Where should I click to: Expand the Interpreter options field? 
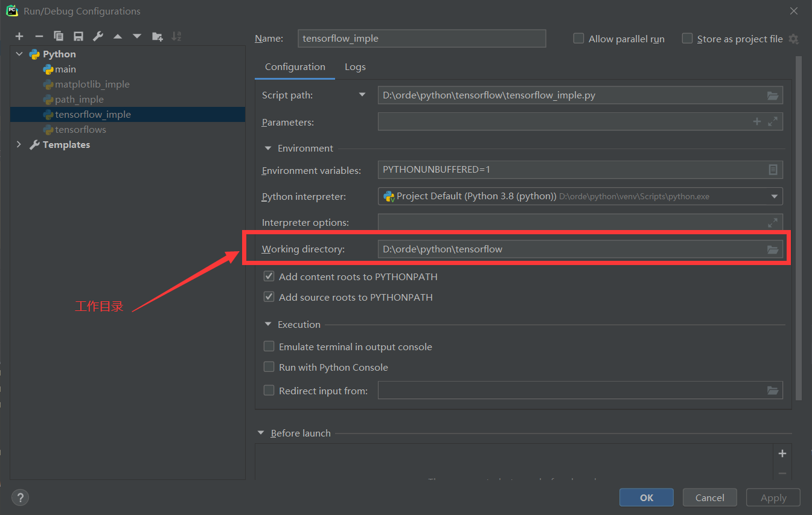[x=773, y=222]
